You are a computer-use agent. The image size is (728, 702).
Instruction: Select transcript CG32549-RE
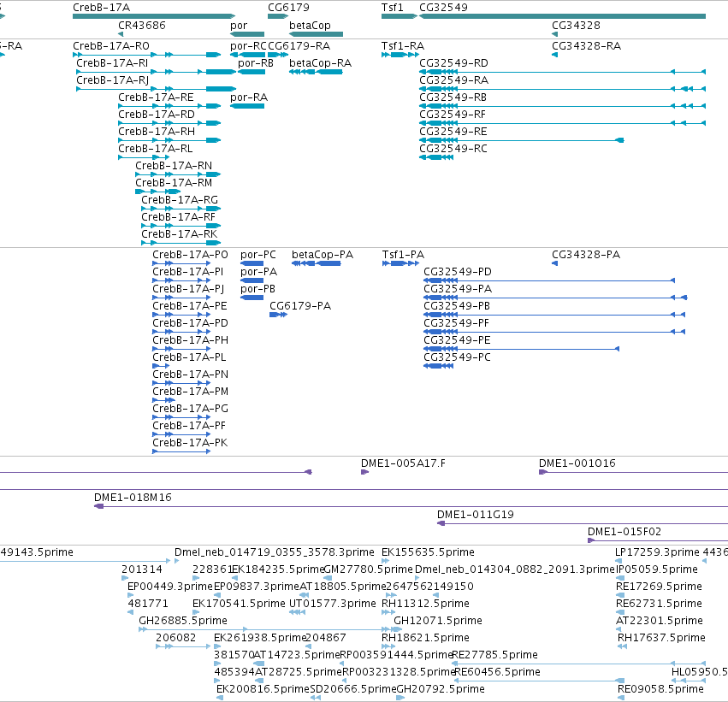[x=453, y=132]
